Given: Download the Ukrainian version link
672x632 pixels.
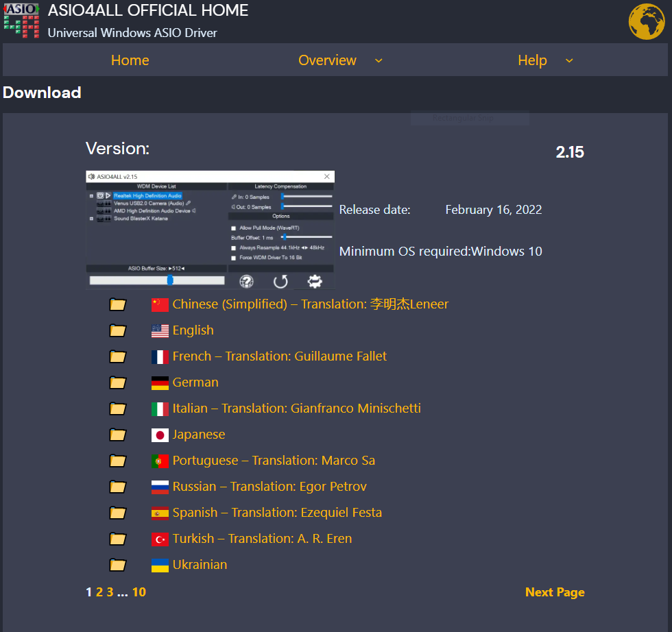Looking at the screenshot, I should [200, 565].
